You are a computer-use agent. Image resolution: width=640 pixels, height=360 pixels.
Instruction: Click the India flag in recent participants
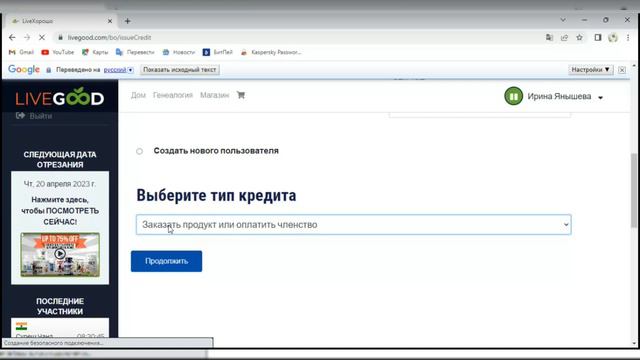22,326
